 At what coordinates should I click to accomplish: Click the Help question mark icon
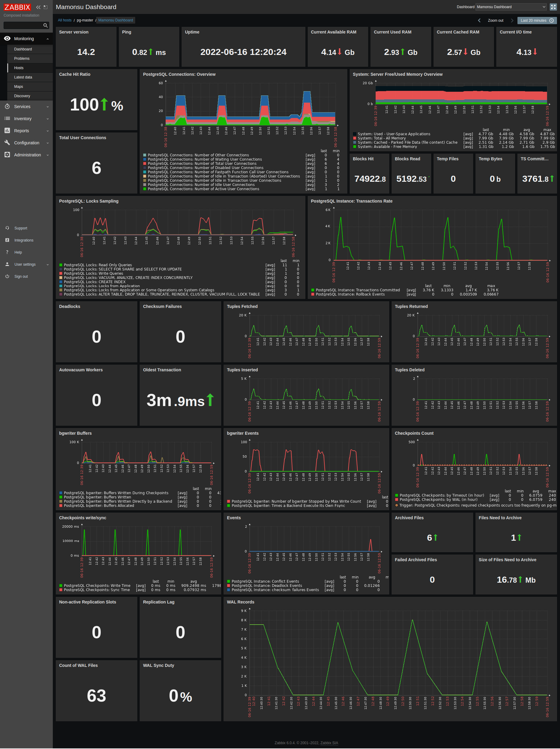[x=7, y=252]
